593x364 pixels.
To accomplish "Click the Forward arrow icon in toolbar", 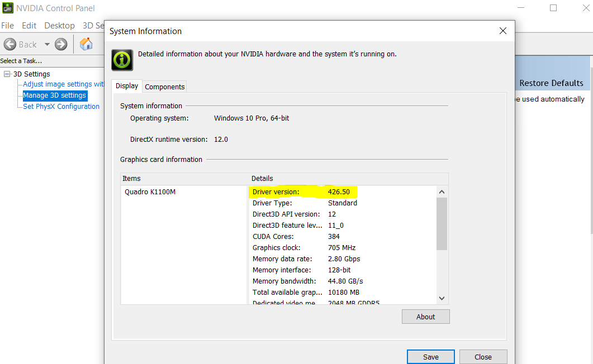I will (x=61, y=44).
